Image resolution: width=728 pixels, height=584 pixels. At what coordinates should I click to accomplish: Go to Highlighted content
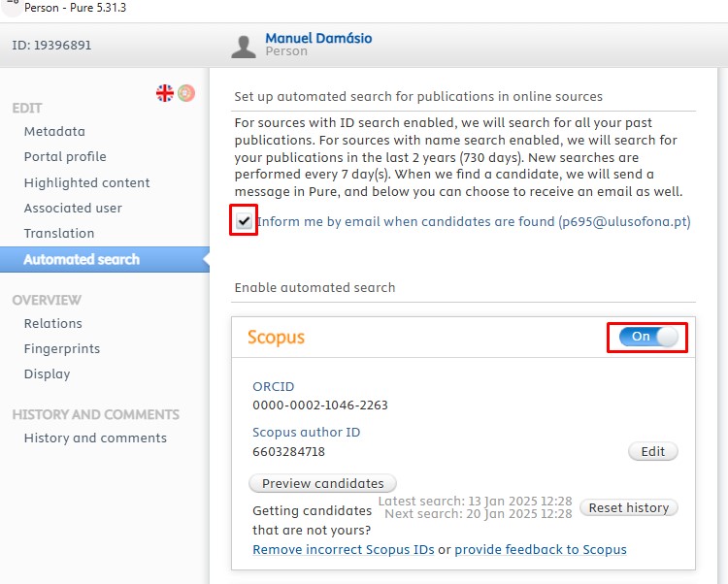coord(86,182)
